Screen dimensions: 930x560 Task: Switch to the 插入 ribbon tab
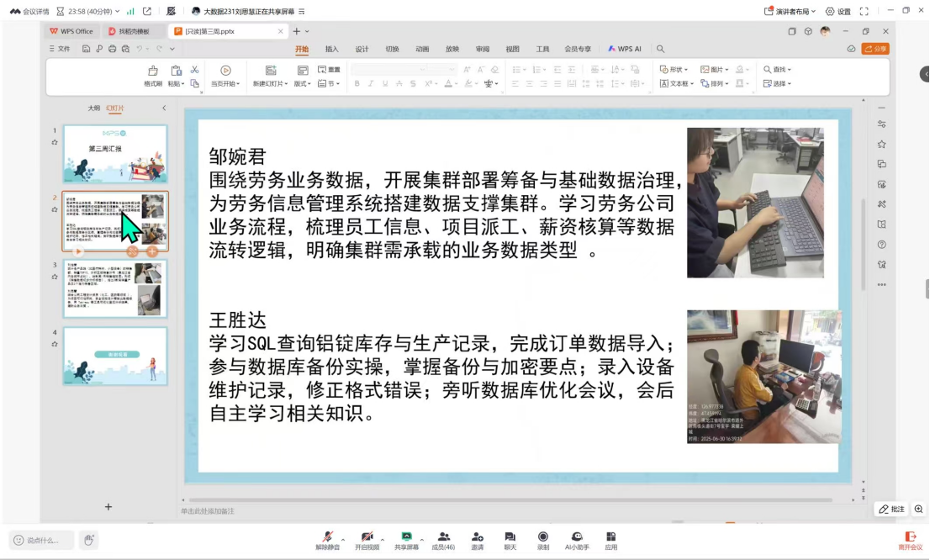click(331, 49)
